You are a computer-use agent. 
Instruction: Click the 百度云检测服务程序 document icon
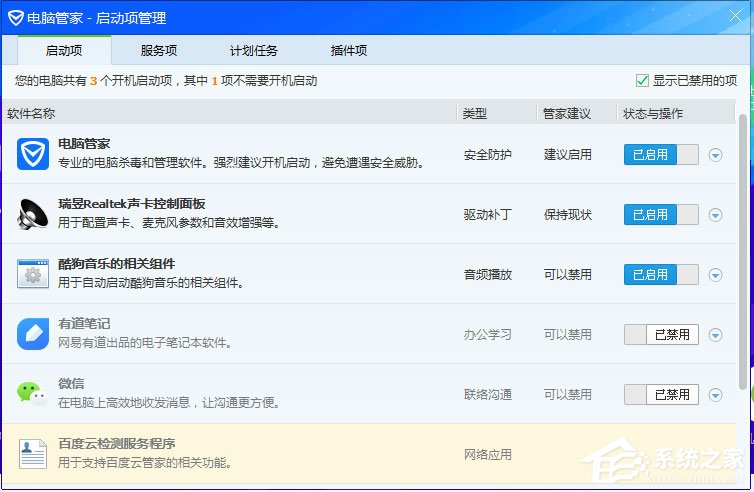[x=33, y=454]
